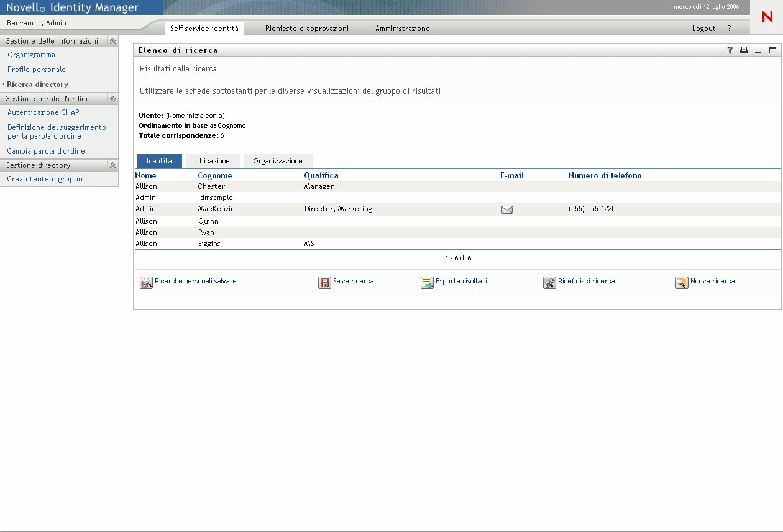
Task: Click the Salva ricerca floppy disk icon
Action: (324, 283)
